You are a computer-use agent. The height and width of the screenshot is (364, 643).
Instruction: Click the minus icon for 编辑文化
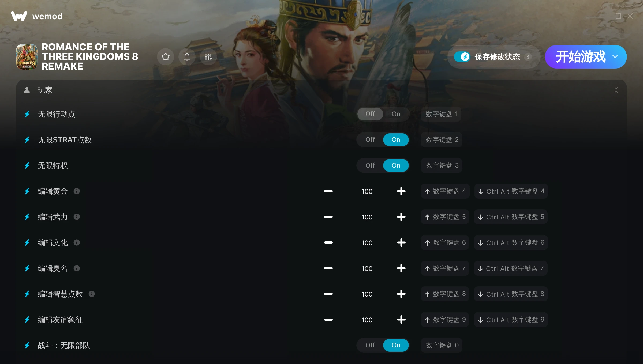pyautogui.click(x=328, y=242)
